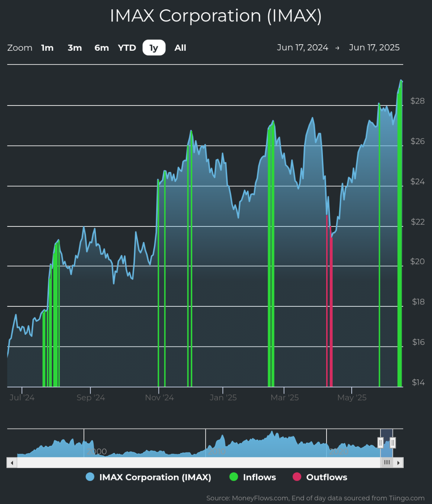Edit end date Jun 17, 2025

pyautogui.click(x=374, y=47)
